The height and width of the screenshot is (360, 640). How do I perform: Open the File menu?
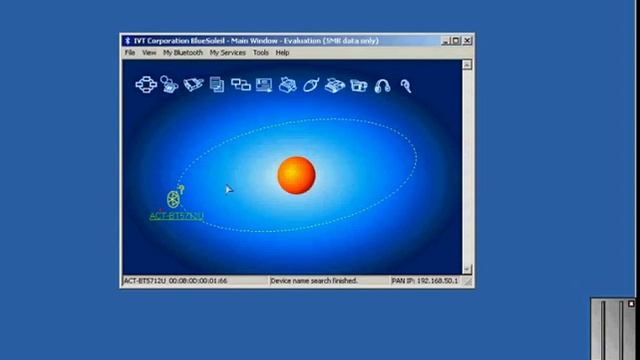(130, 53)
